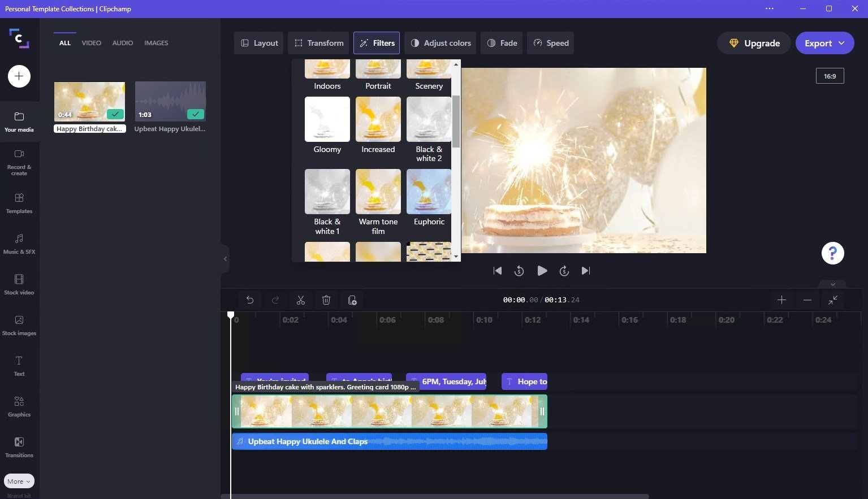Screen dimensions: 868x499
Task: Open Graphics sidebar section
Action: [19, 406]
